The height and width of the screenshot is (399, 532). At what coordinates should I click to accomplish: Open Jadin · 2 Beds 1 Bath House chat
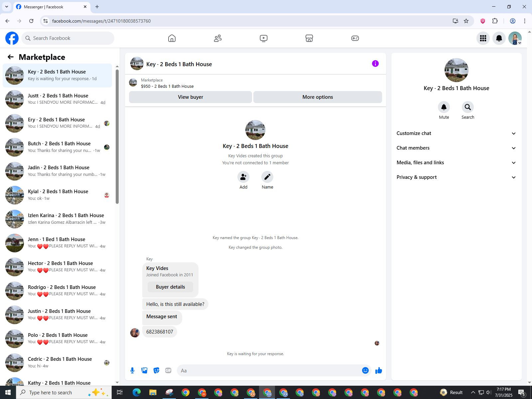[57, 171]
